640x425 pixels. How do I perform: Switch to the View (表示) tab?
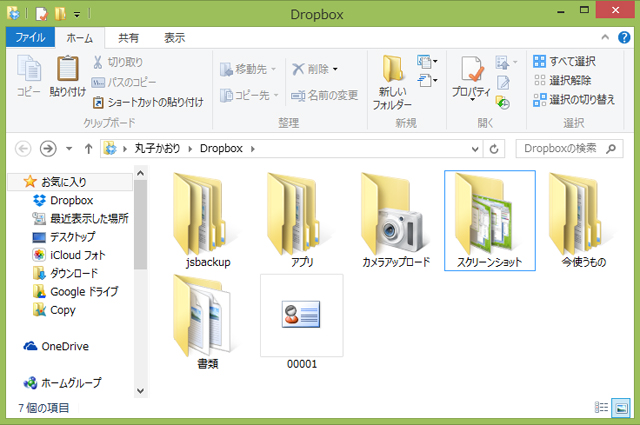coord(175,38)
